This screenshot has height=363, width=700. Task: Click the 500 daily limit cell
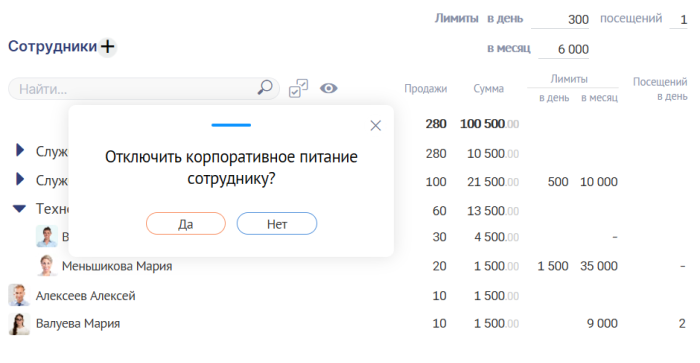click(558, 182)
